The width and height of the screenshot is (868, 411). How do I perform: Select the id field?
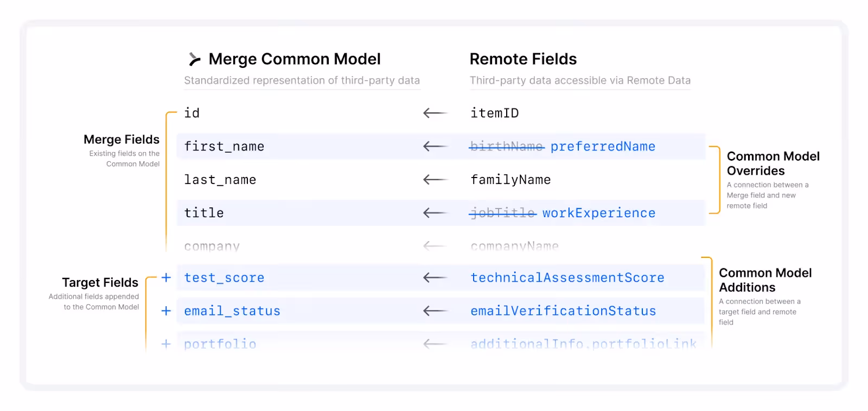[192, 113]
